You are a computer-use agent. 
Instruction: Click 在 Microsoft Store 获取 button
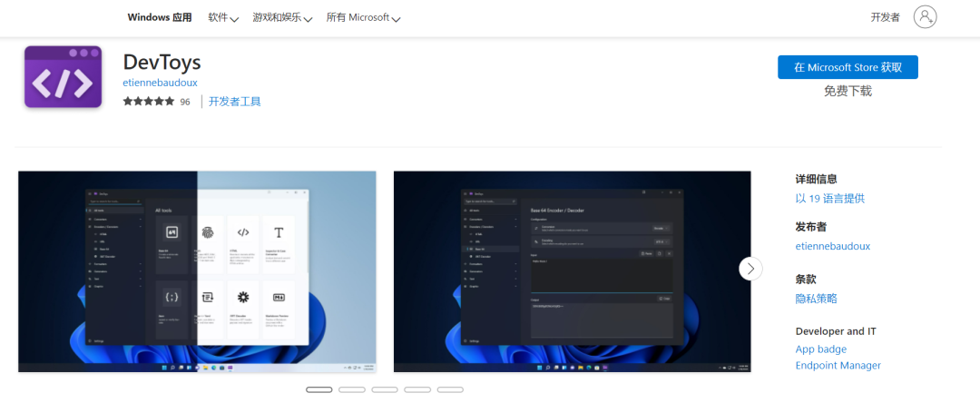(848, 67)
